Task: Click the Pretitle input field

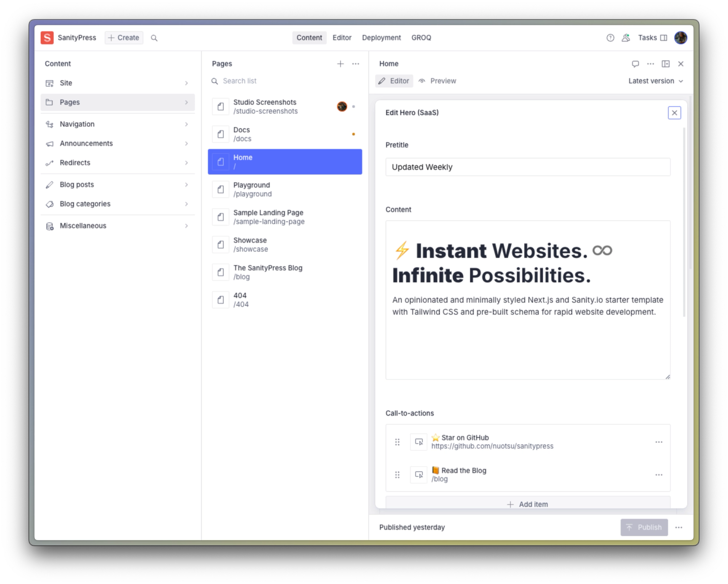Action: pyautogui.click(x=528, y=167)
